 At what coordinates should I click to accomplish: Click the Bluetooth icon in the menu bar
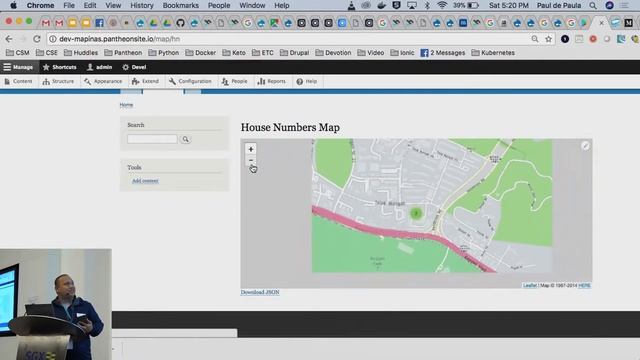click(427, 5)
